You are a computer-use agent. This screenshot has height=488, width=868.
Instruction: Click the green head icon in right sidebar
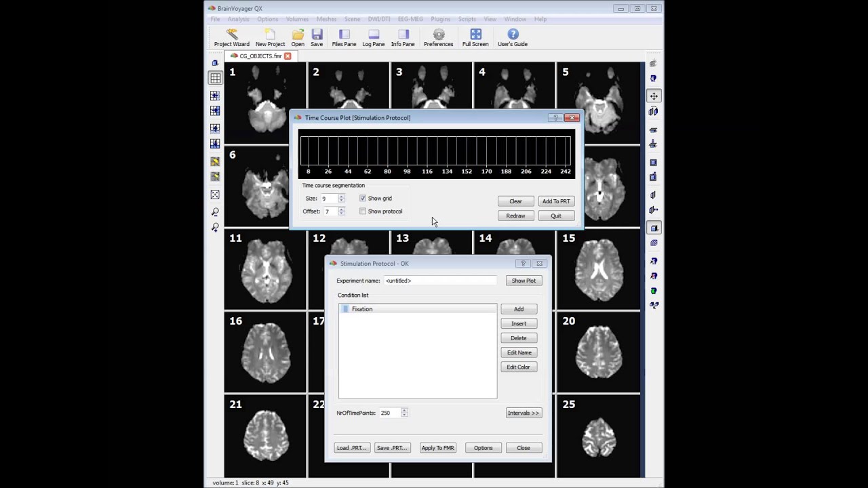[x=654, y=291]
